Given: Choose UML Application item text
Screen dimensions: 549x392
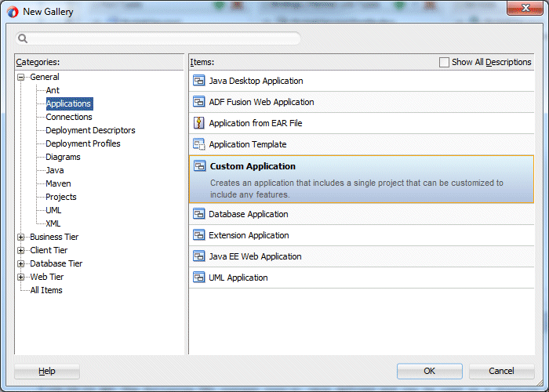Looking at the screenshot, I should tap(238, 278).
